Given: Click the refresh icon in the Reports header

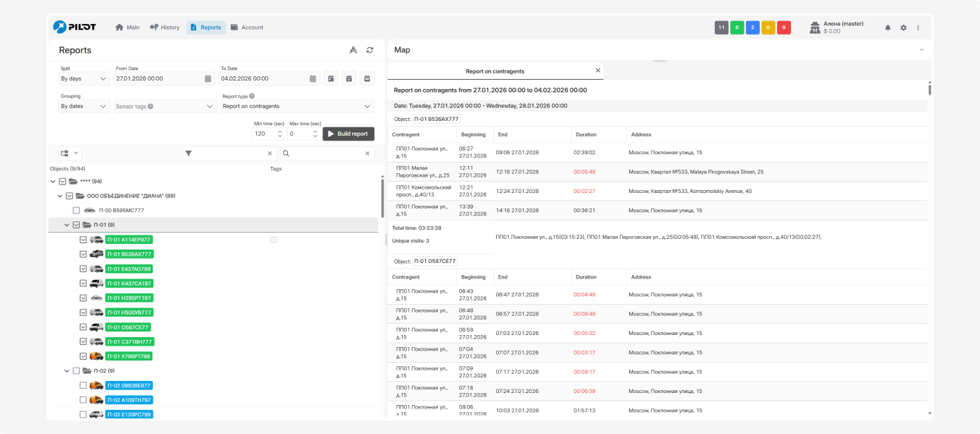Looking at the screenshot, I should coord(369,50).
